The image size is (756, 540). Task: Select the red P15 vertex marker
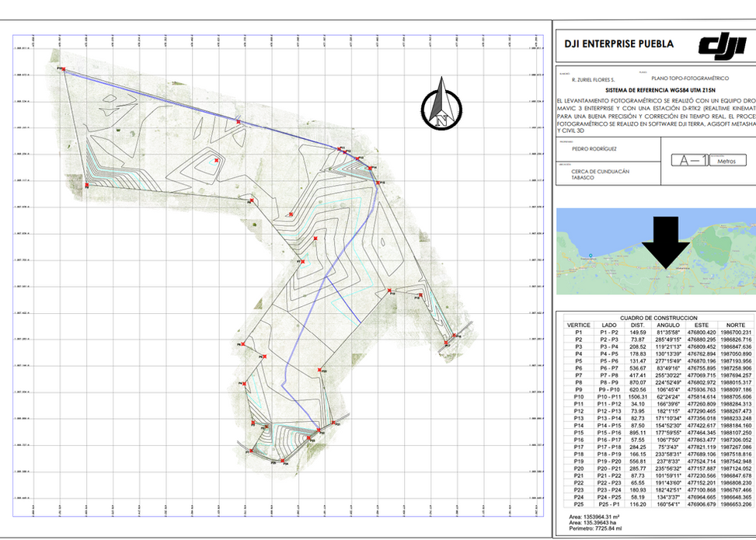point(378,183)
